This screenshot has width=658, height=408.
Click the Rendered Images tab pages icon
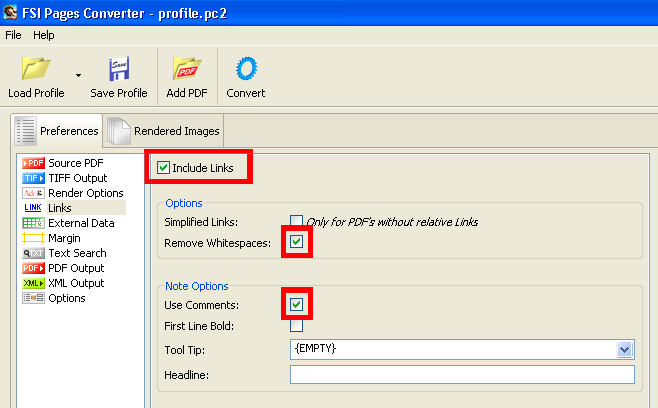(x=118, y=131)
